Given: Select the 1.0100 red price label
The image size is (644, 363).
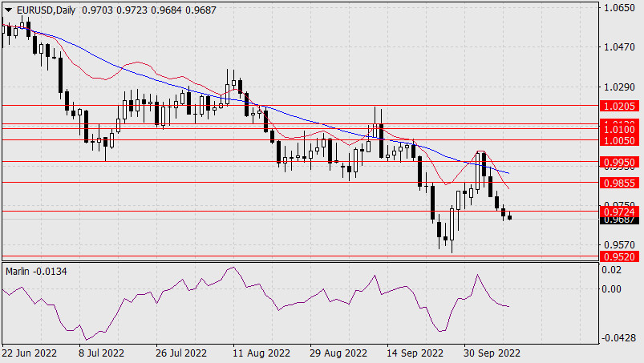Looking at the screenshot, I should (x=619, y=130).
